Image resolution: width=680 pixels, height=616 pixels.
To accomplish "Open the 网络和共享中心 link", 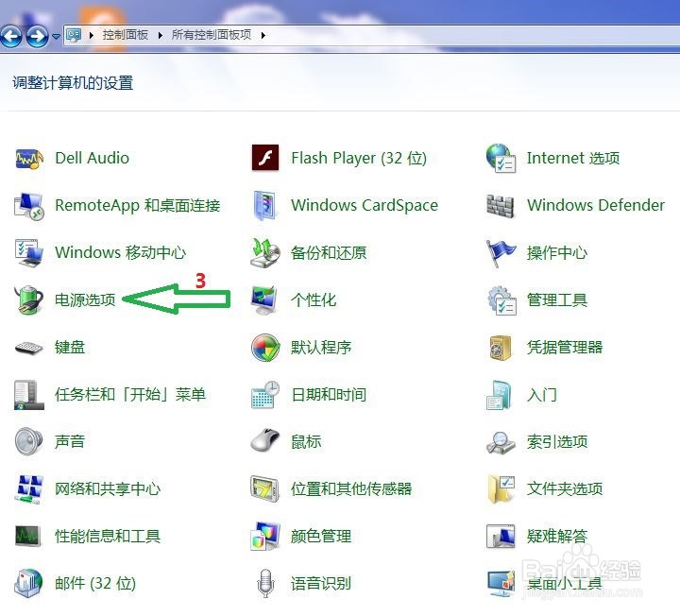I will click(108, 488).
